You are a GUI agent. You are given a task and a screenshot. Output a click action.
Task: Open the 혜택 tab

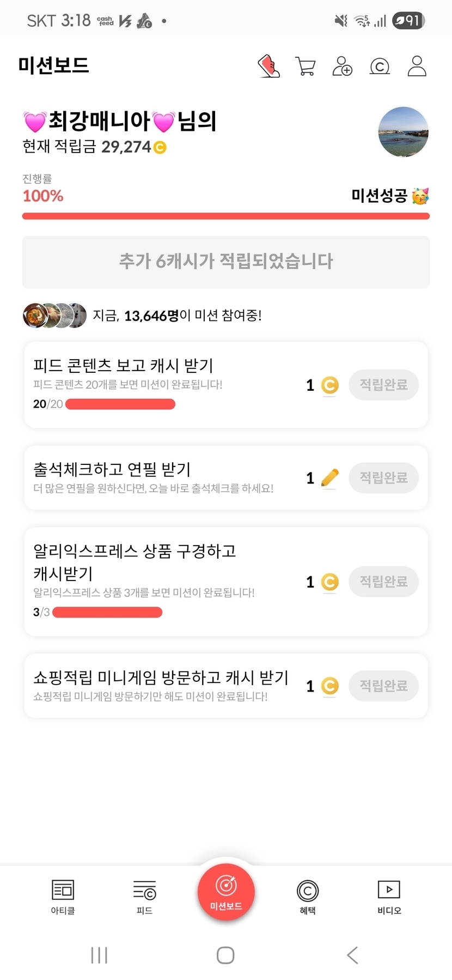coord(308,897)
